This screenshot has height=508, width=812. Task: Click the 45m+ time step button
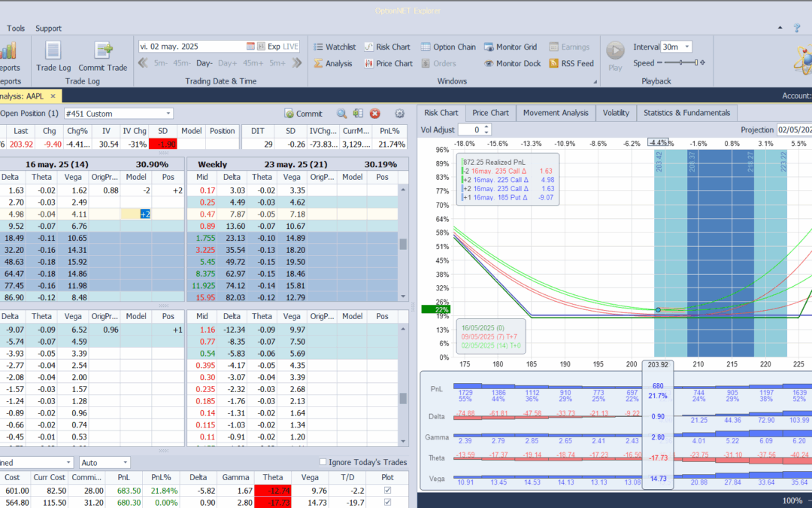pyautogui.click(x=253, y=63)
